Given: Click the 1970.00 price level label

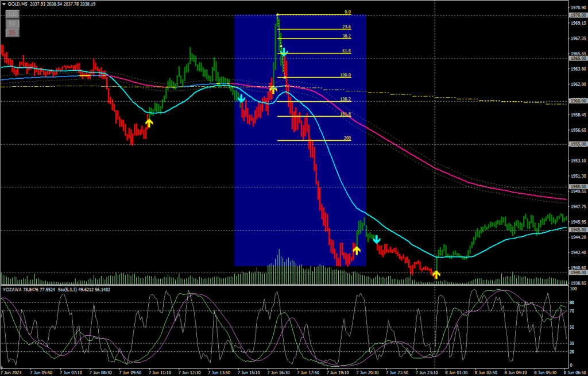Looking at the screenshot, I should [577, 15].
